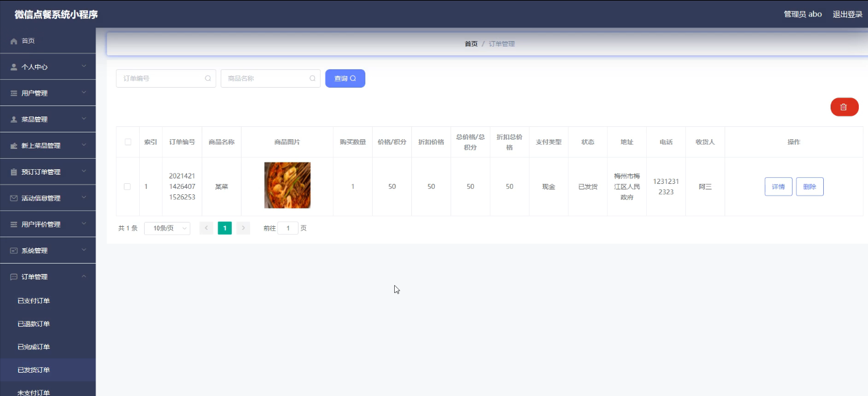
Task: Open 已支付订单 submenu item
Action: click(x=48, y=301)
